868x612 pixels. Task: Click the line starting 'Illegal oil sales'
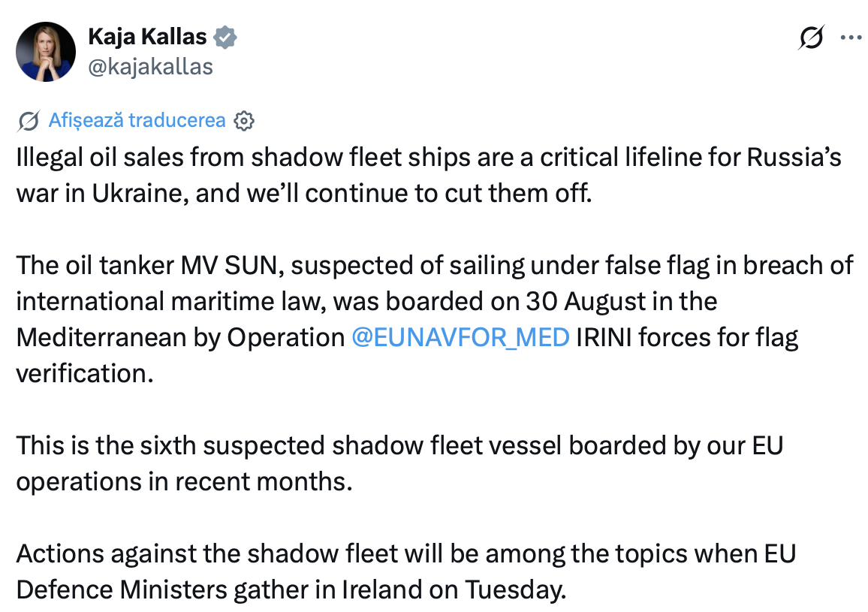click(x=429, y=157)
